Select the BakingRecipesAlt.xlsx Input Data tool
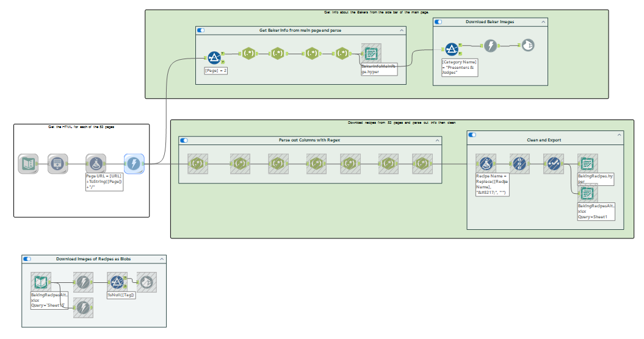 (x=41, y=282)
